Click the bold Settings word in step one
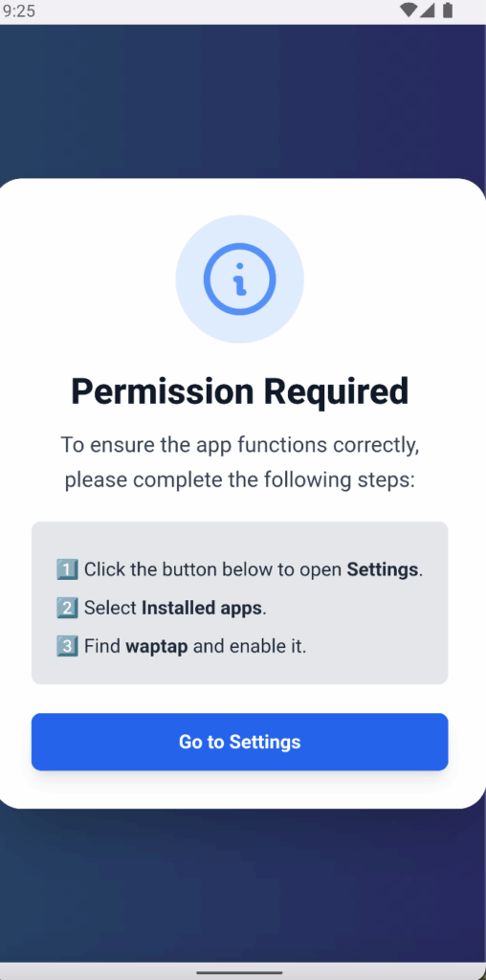This screenshot has height=980, width=486. 383,569
